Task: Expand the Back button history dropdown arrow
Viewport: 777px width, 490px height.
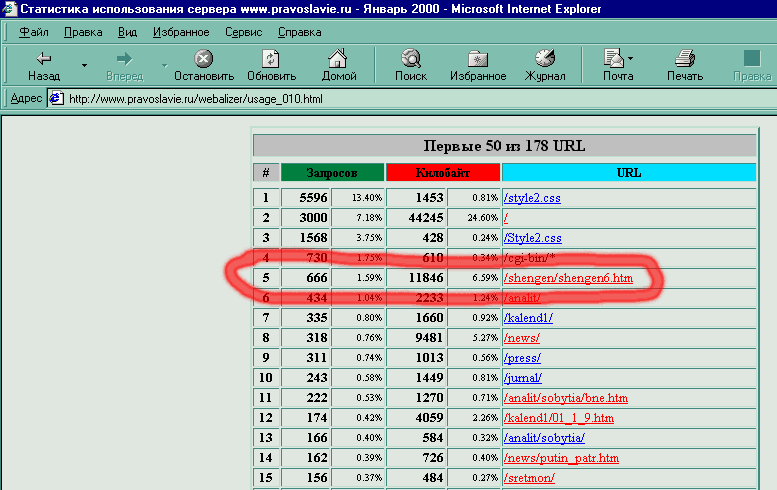Action: 84,66
